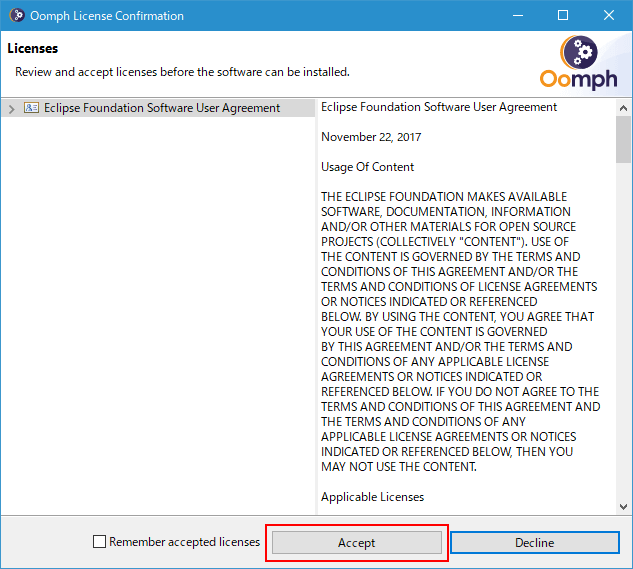Click the Applicable Licenses heading in license text
633x569 pixels.
(372, 497)
